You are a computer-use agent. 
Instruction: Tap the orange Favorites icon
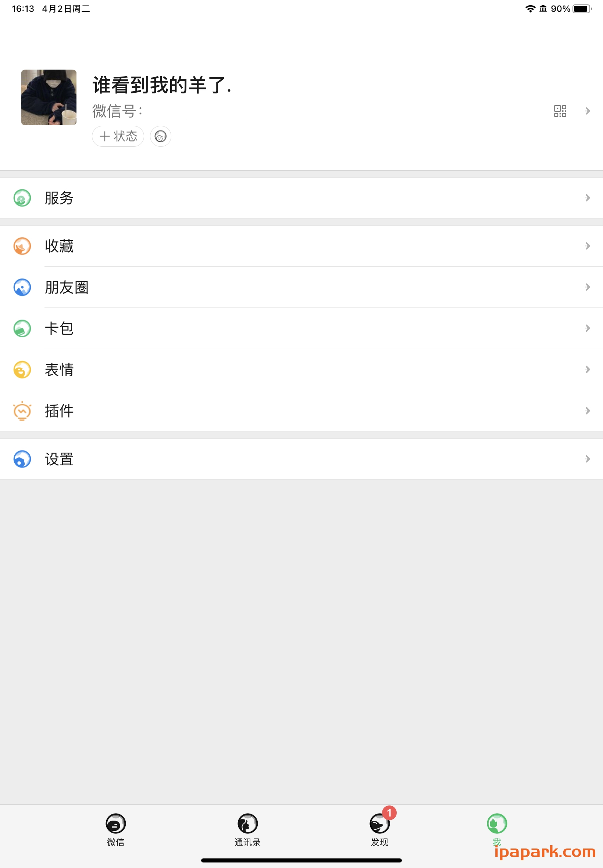(x=22, y=246)
